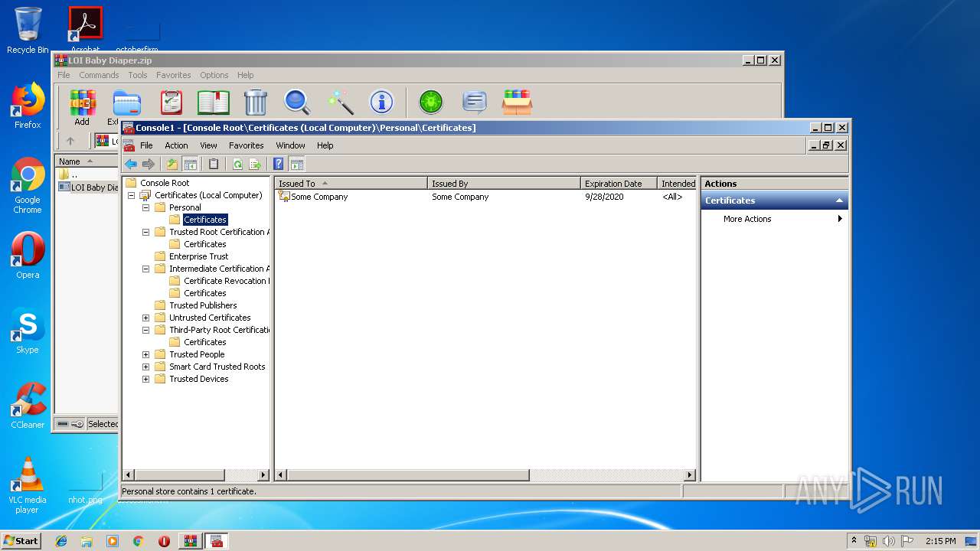Open the Commands menu in WinRAR
The height and width of the screenshot is (551, 980).
tap(99, 75)
